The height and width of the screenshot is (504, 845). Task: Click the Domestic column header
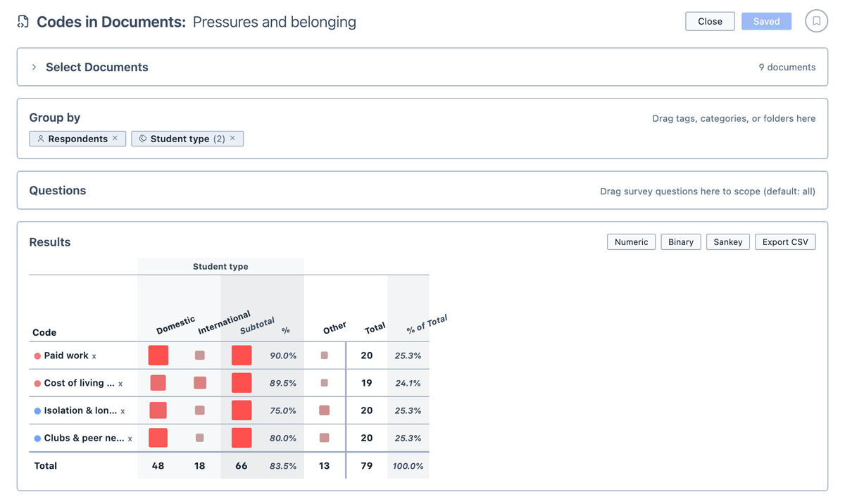pos(175,325)
